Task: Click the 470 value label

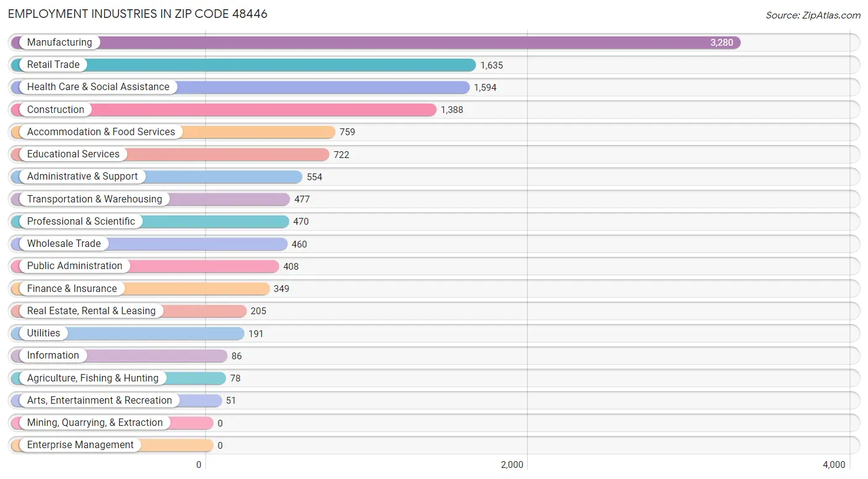Action: coord(301,222)
